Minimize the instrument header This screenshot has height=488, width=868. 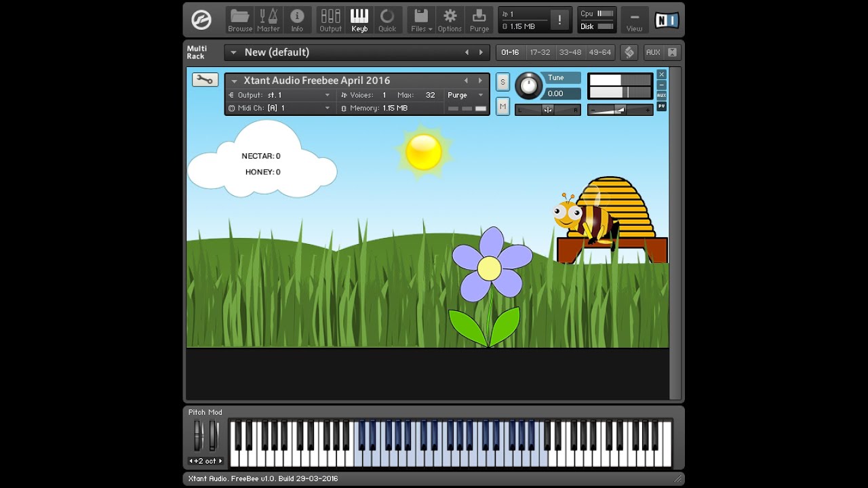pos(661,85)
